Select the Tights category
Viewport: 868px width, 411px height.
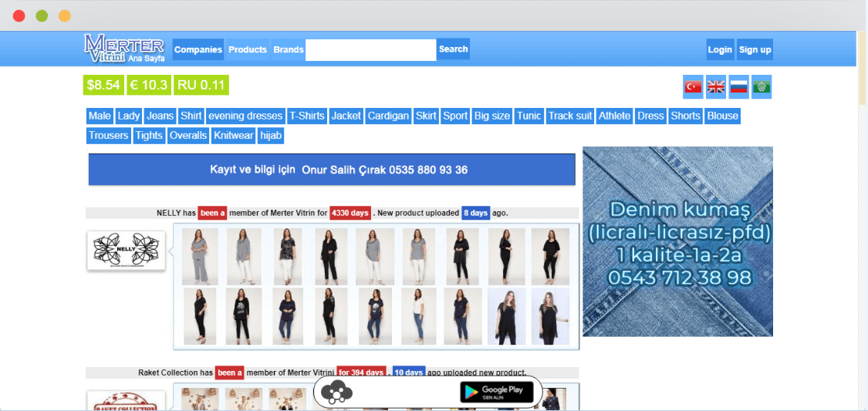[x=149, y=136]
